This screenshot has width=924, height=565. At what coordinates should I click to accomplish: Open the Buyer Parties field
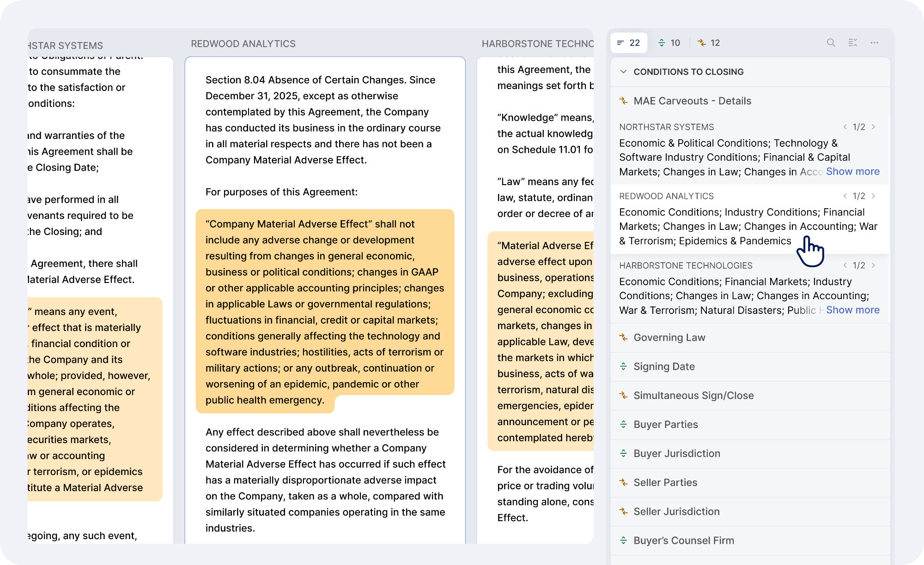[750, 425]
